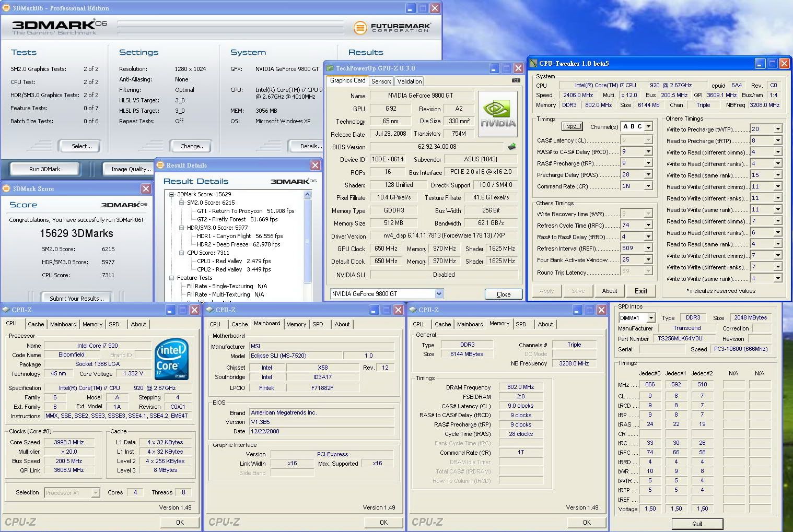793x532 pixels.
Task: Click the GPU-Z screenshot camera icon
Action: 516,80
